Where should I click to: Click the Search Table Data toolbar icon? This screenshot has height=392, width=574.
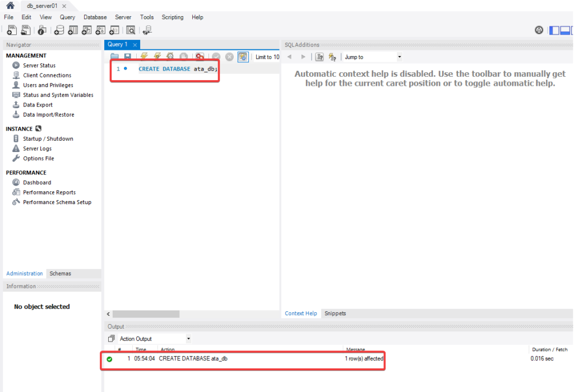click(129, 30)
